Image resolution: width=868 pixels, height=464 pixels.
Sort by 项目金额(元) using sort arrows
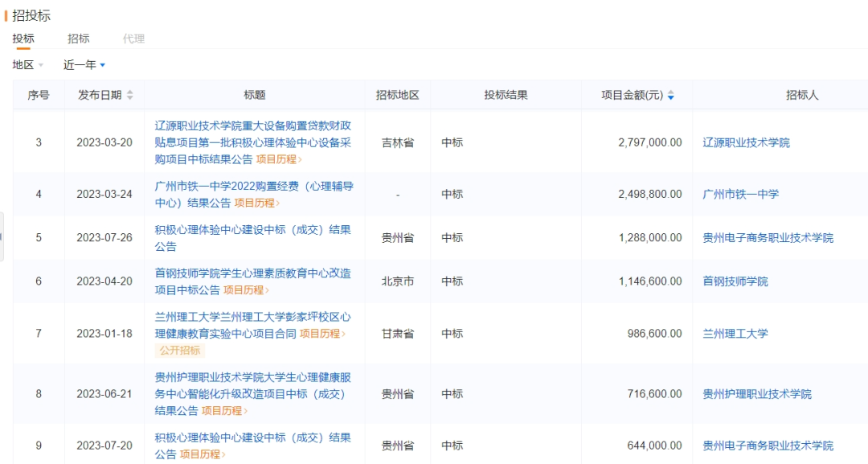pyautogui.click(x=671, y=95)
